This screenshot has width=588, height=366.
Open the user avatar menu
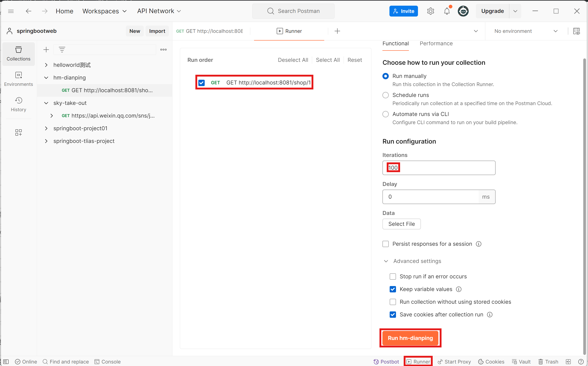click(463, 11)
